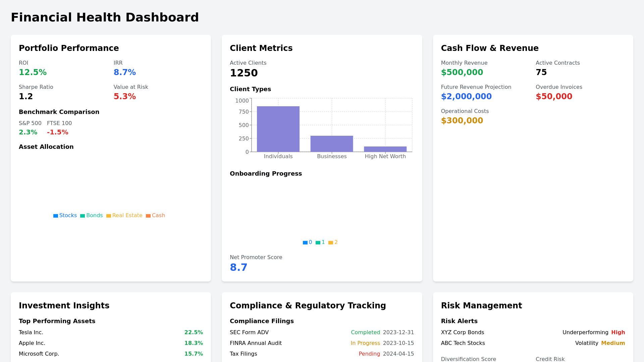Toggle the Stocks legend item
The image size is (644, 362).
[65, 216]
